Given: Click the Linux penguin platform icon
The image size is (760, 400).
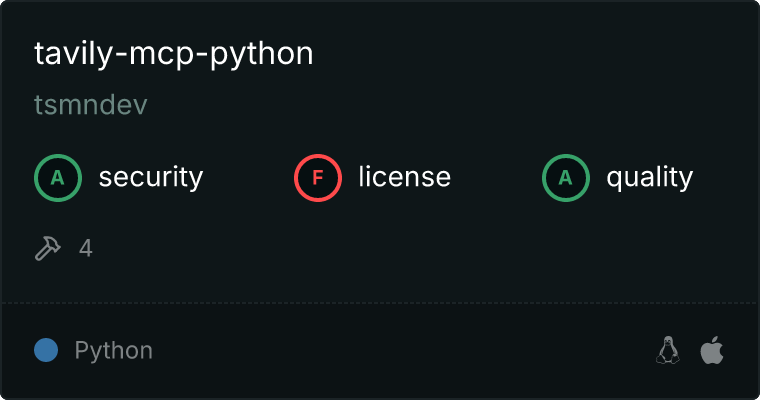Looking at the screenshot, I should pos(667,350).
